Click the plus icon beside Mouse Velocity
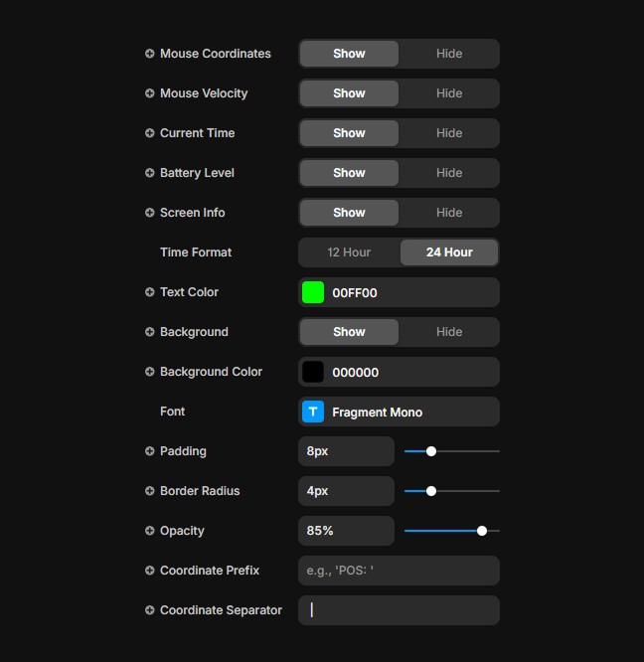Screen dimensions: 644x662 tap(150, 93)
